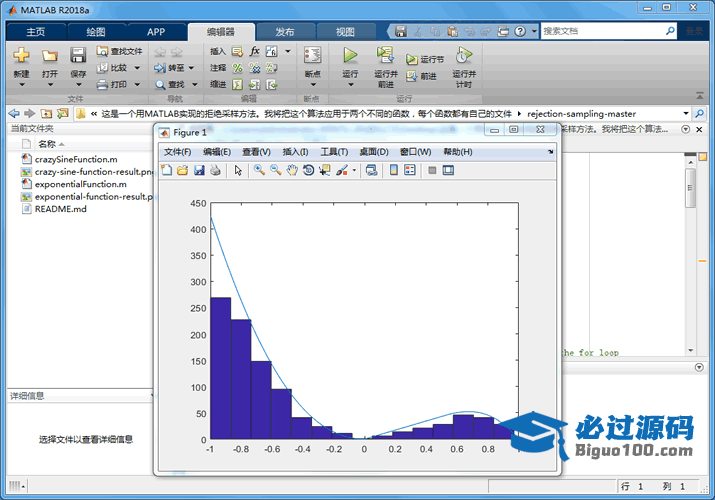Click the New (新建) file icon
This screenshot has height=500, width=715.
21,56
